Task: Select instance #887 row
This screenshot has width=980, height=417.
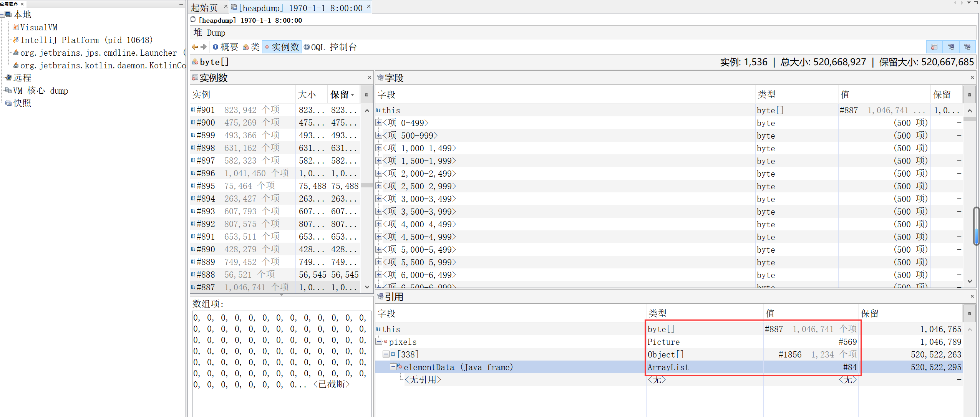Action: coord(275,287)
